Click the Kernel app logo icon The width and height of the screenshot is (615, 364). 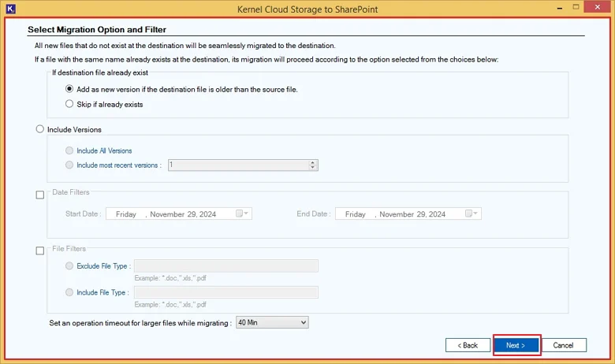[x=10, y=9]
